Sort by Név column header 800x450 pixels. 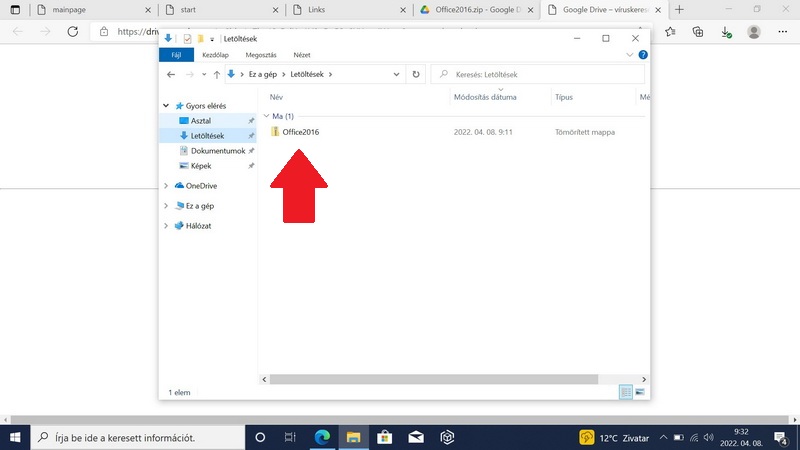[277, 97]
